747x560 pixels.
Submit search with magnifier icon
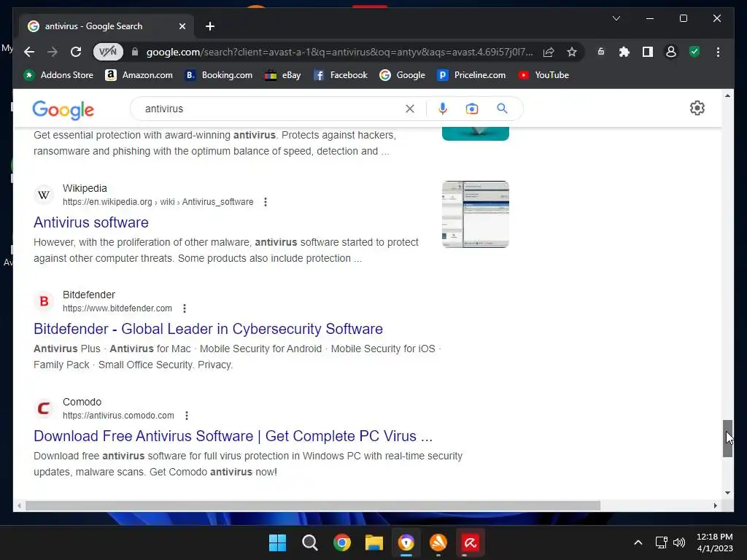tap(502, 109)
